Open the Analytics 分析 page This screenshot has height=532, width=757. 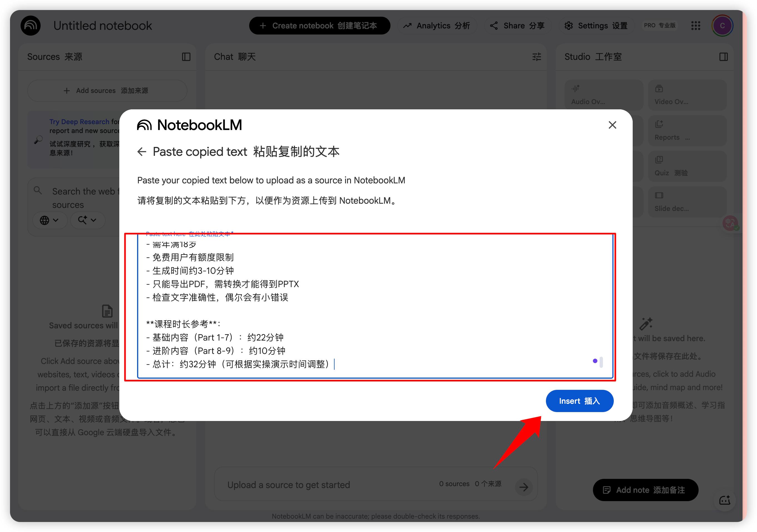coord(437,26)
